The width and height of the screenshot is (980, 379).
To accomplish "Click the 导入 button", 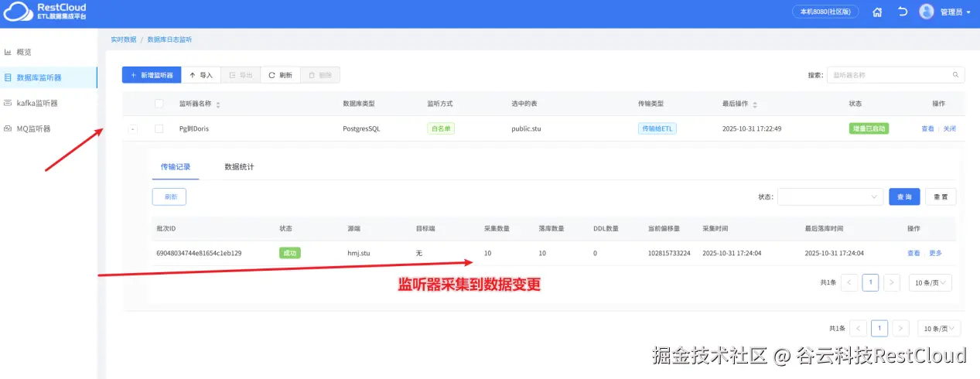I will pyautogui.click(x=201, y=75).
